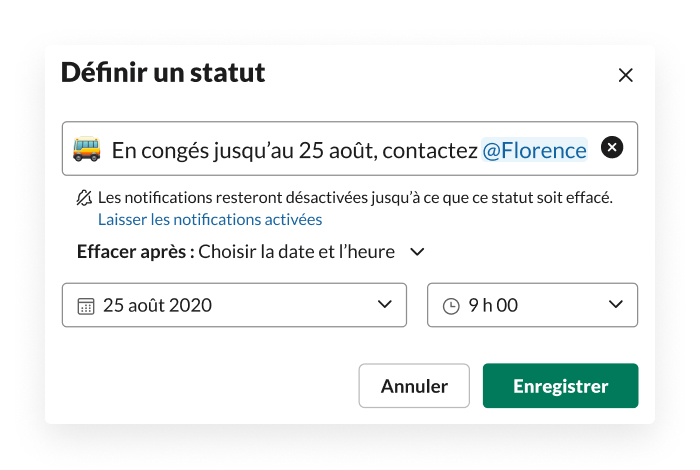Click the muted bell notification icon
The height and width of the screenshot is (470, 700).
[84, 198]
